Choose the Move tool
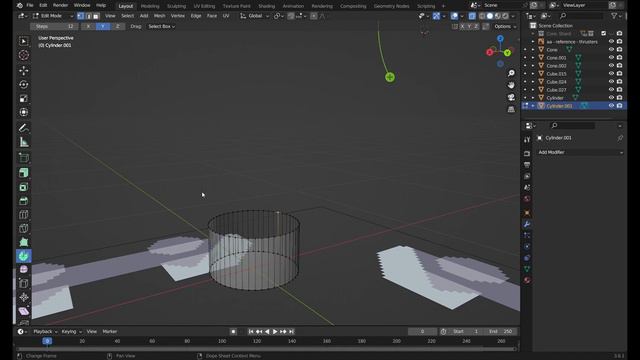Viewport: 640px width, 360px height. (24, 70)
